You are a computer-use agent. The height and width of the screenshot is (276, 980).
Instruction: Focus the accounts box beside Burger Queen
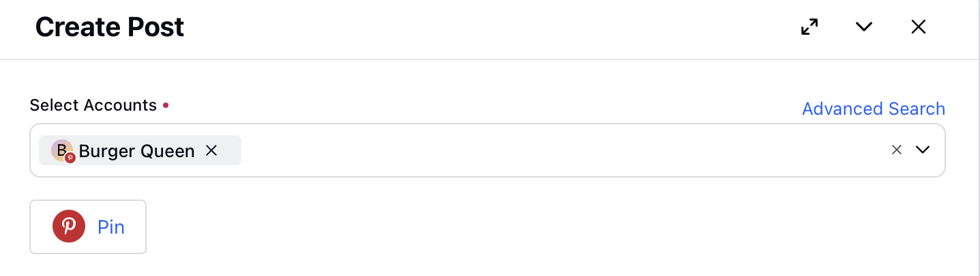(x=559, y=150)
